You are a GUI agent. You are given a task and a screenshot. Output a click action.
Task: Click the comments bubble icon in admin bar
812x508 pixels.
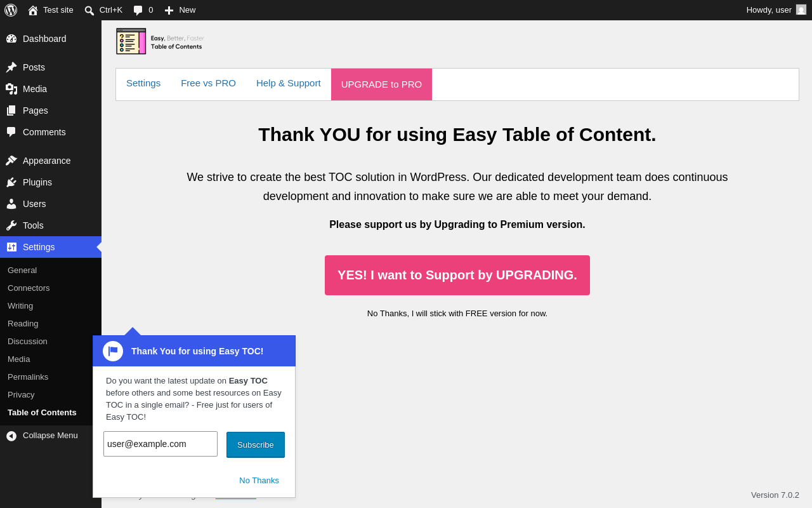[x=138, y=10]
